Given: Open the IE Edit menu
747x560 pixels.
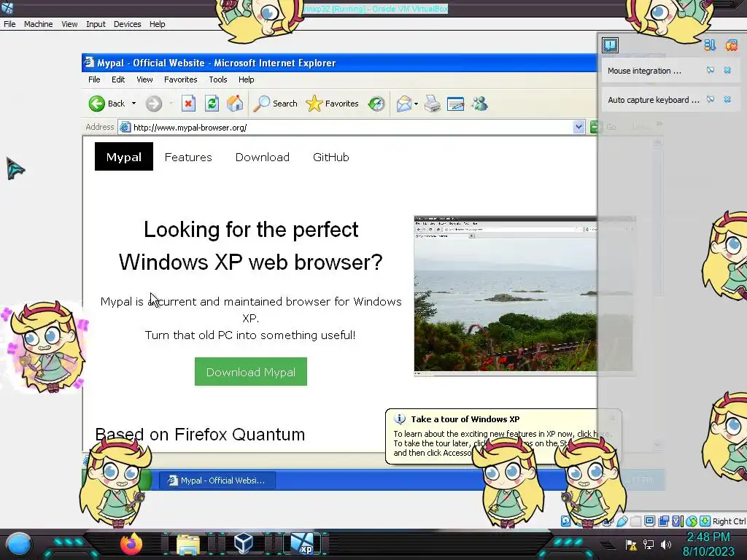Looking at the screenshot, I should click(x=118, y=79).
